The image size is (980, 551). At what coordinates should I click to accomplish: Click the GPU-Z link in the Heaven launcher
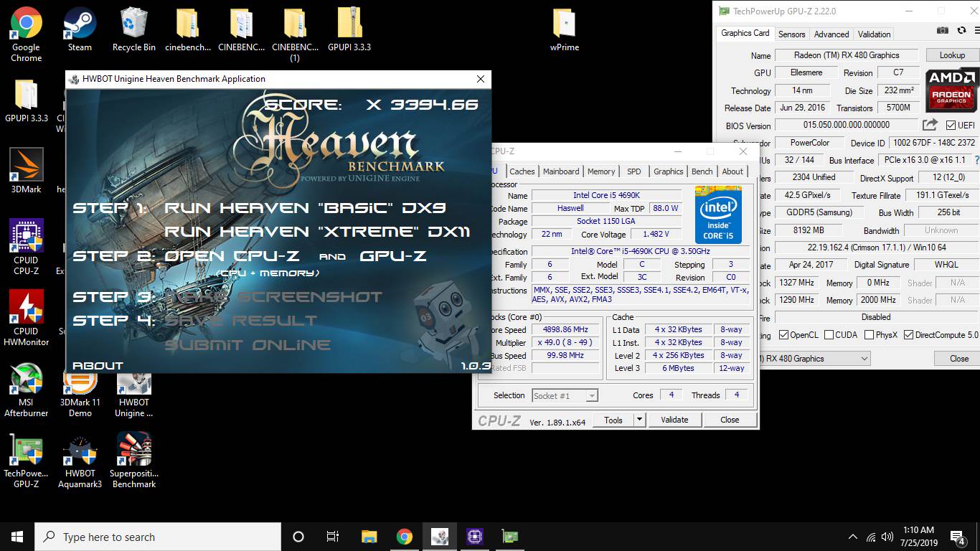393,256
